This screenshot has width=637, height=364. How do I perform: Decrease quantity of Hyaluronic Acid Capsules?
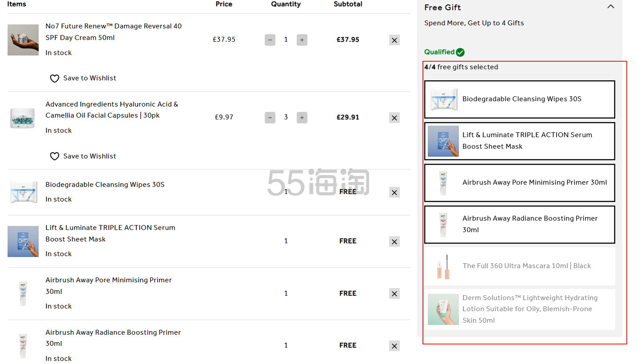coord(270,118)
